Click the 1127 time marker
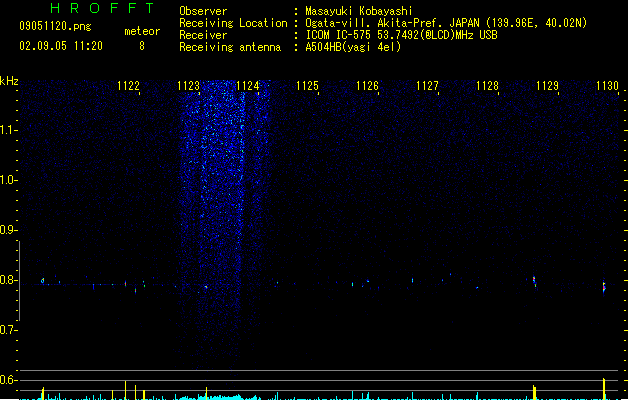 pos(427,86)
